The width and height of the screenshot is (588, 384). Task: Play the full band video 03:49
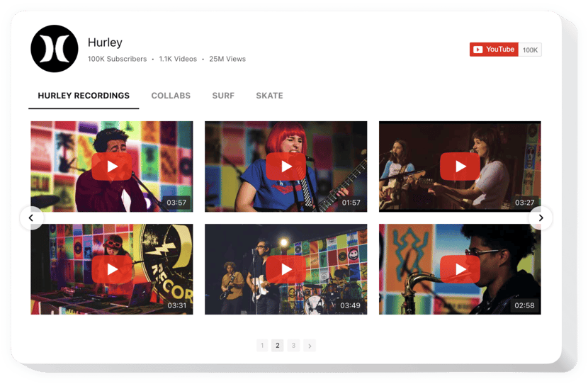285,270
